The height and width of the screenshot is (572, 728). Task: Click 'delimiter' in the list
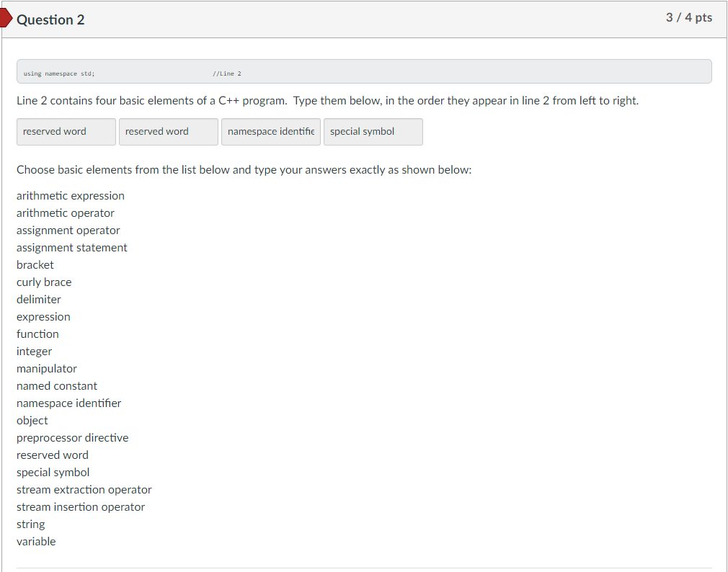tap(38, 299)
